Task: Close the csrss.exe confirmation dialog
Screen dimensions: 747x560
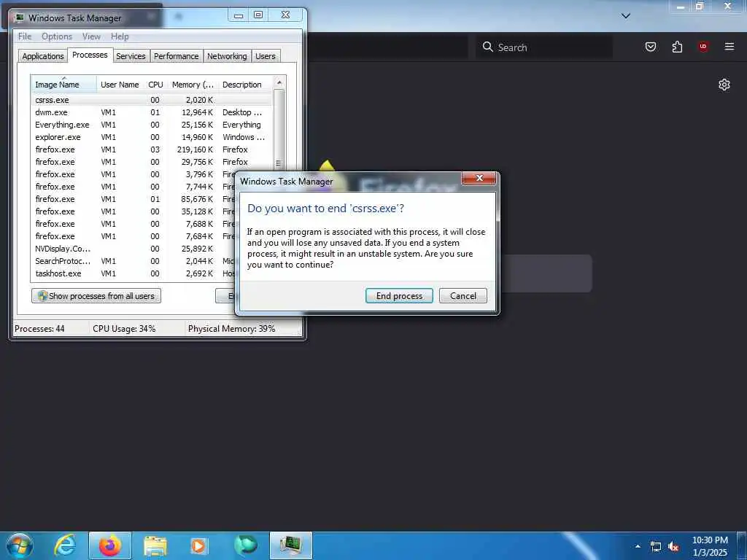Action: point(479,178)
